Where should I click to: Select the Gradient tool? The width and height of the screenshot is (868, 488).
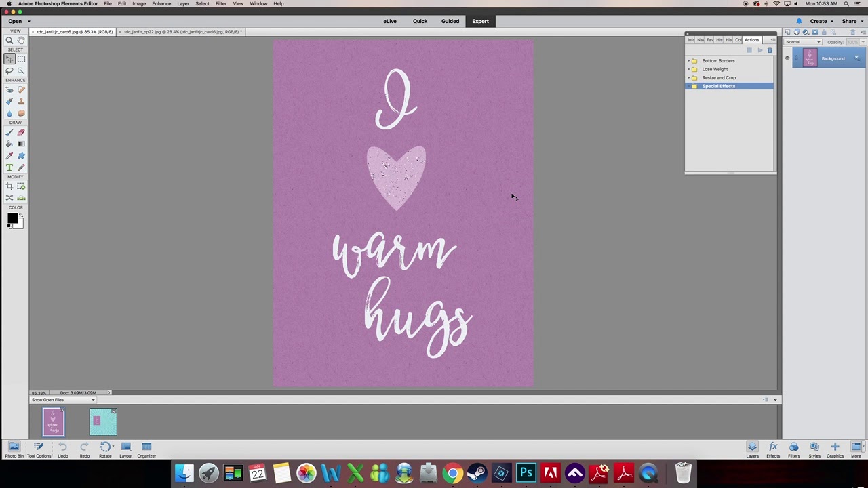click(21, 144)
